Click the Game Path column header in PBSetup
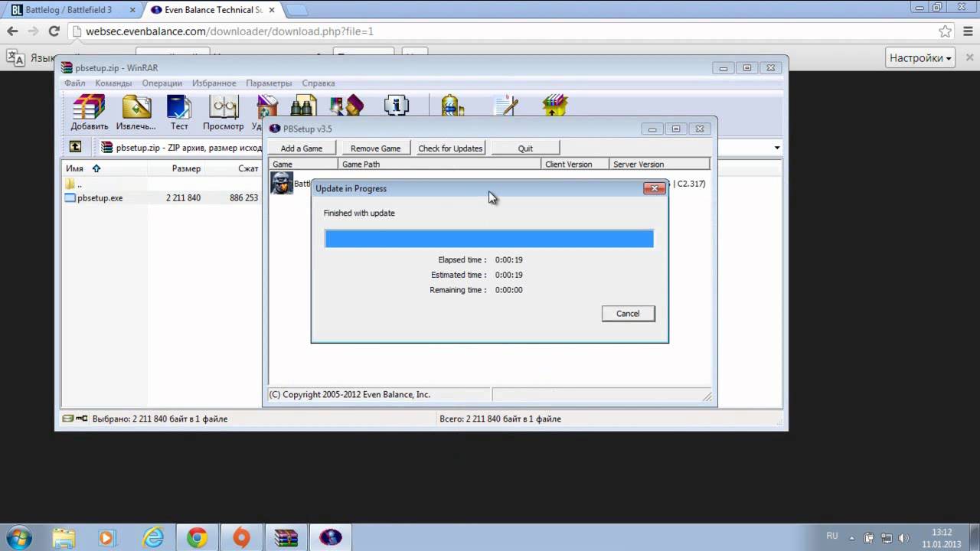This screenshot has height=551, width=980. [x=439, y=164]
